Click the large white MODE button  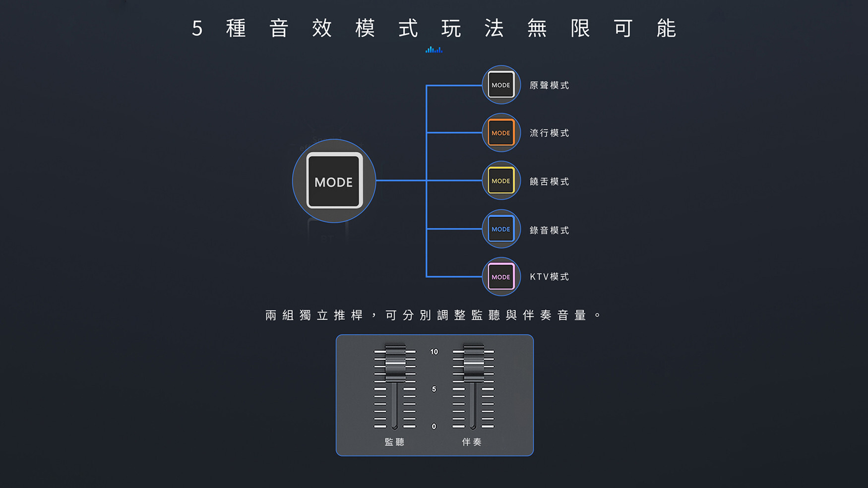tap(334, 181)
